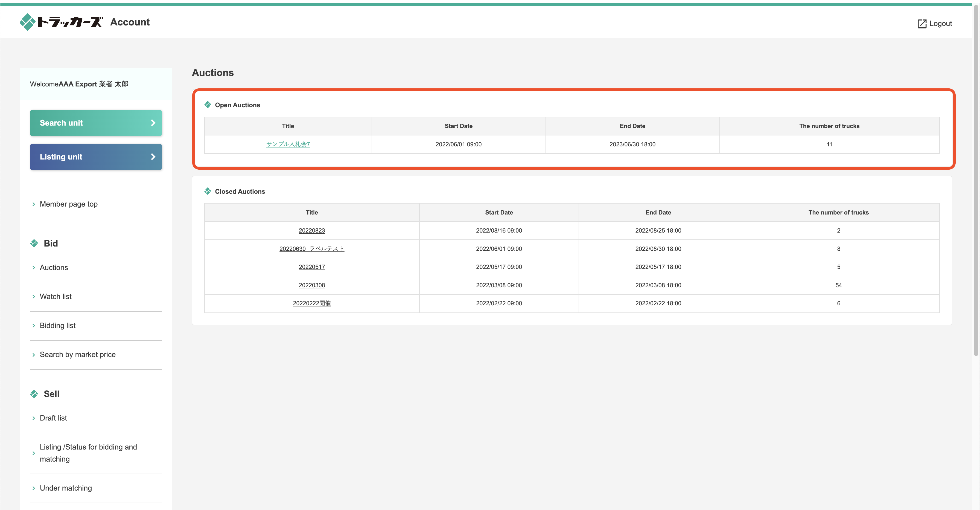This screenshot has width=980, height=510.
Task: Click the diamond icon beside Open Auctions
Action: tap(208, 105)
